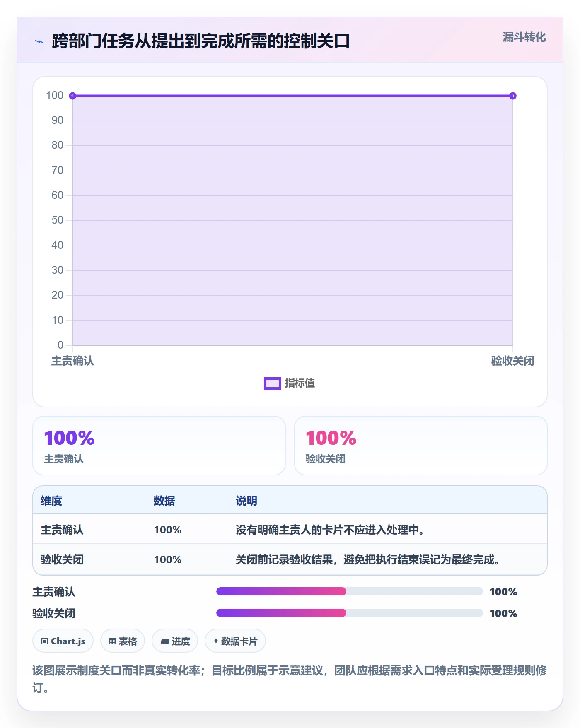The width and height of the screenshot is (580, 728).
Task: Click the Chart.js chip
Action: (63, 641)
